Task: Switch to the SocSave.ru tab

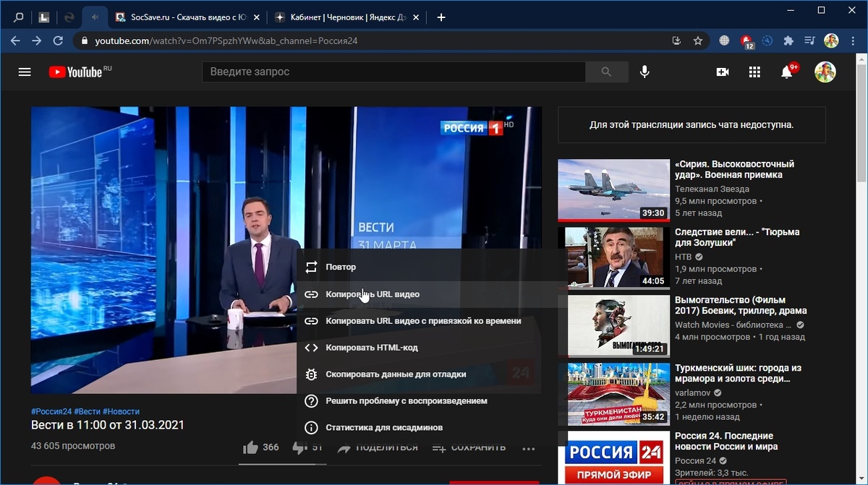Action: tap(186, 17)
